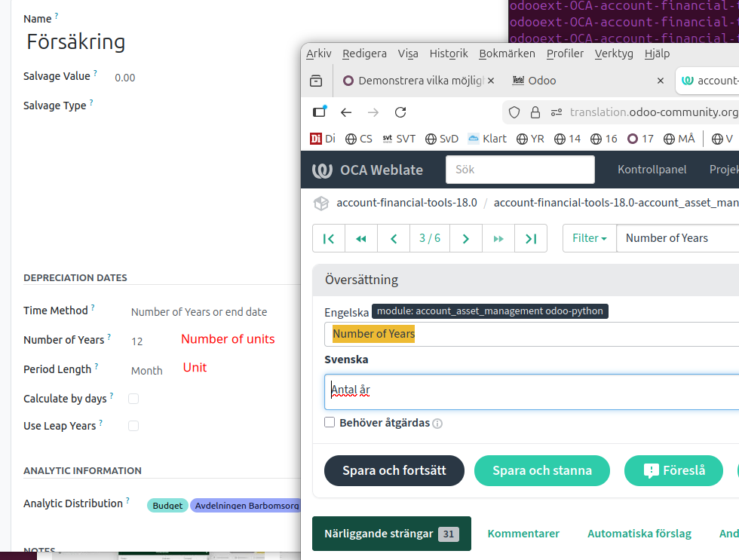Open the Period Length Month selector
739x560 pixels.
tap(147, 370)
